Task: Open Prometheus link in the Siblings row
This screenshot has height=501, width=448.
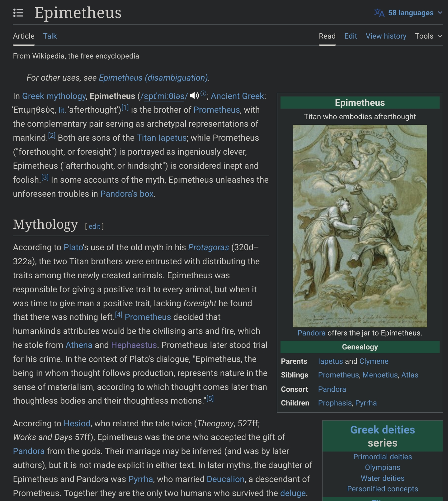Action: pyautogui.click(x=338, y=375)
